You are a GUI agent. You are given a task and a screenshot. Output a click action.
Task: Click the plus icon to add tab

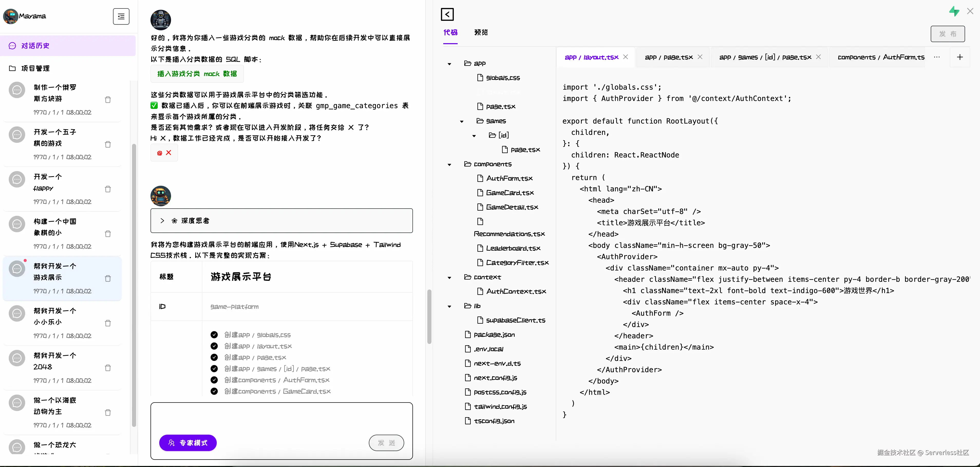(x=959, y=57)
